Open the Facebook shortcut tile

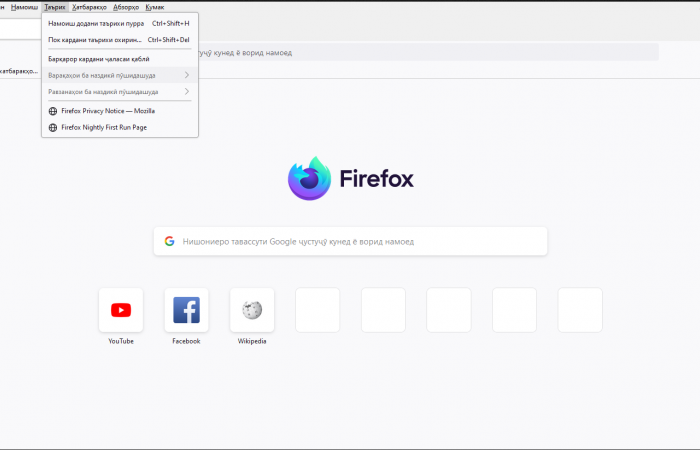coord(187,310)
